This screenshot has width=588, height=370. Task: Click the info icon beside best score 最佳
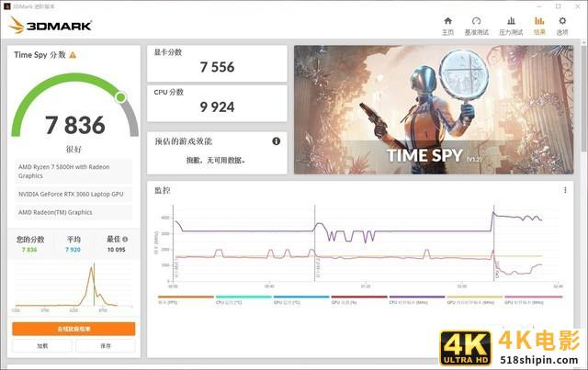pyautogui.click(x=125, y=240)
